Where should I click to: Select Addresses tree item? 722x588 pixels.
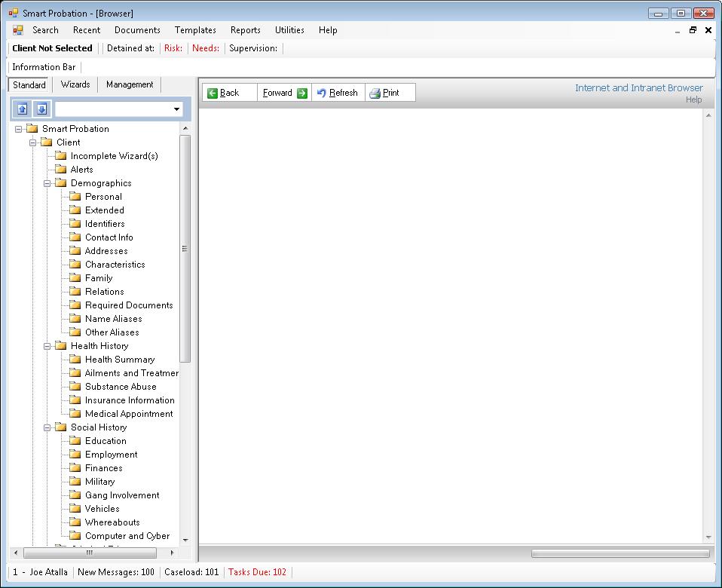106,250
